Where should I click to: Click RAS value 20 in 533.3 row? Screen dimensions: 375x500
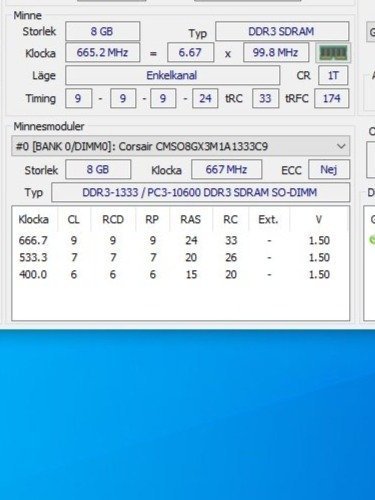pos(191,257)
